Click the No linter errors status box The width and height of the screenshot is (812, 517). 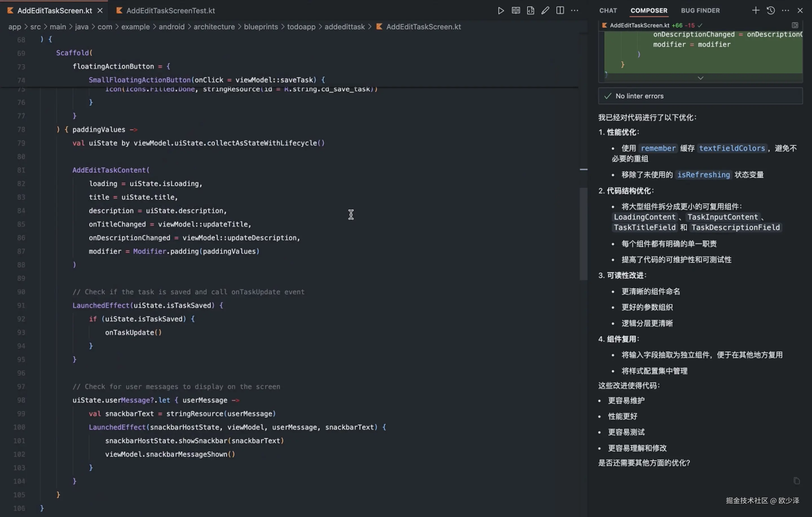(x=700, y=96)
